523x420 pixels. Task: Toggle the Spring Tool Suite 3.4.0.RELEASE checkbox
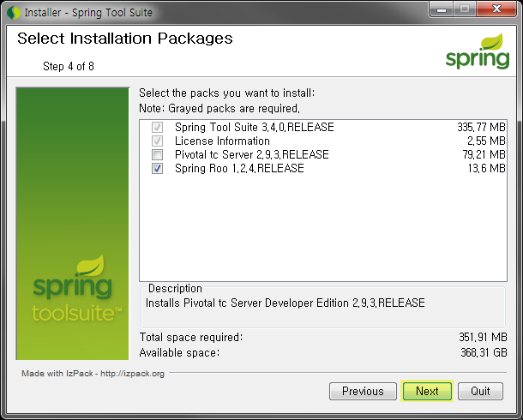157,128
